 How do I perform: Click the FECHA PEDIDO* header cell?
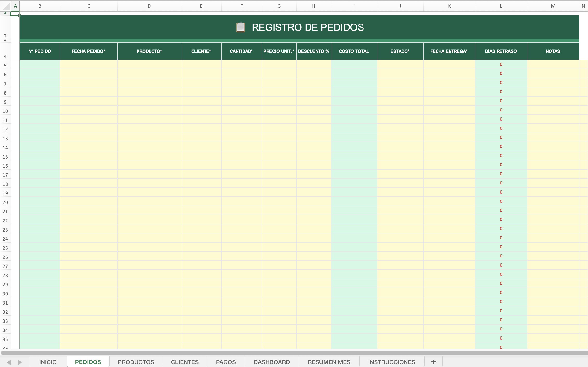tap(89, 51)
